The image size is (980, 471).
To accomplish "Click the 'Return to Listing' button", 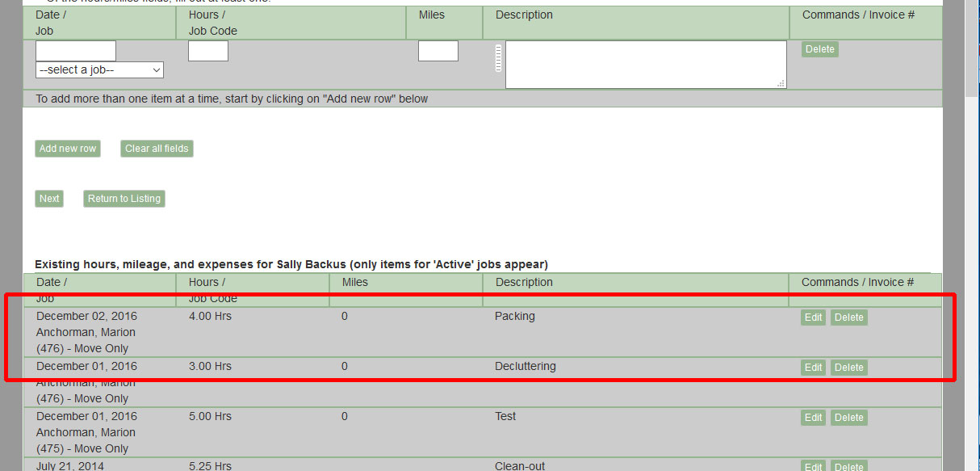I will pyautogui.click(x=124, y=199).
